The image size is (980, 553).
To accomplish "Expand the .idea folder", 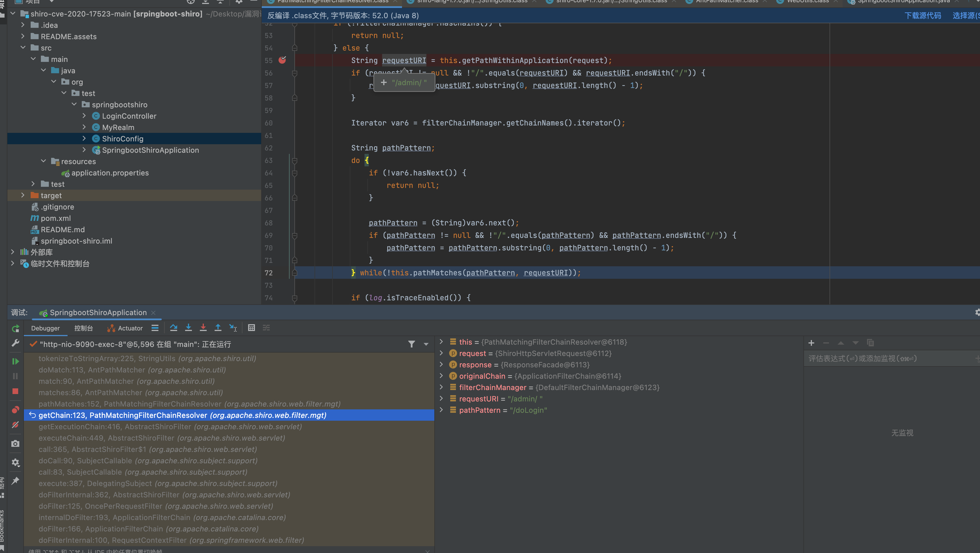I will coord(23,25).
